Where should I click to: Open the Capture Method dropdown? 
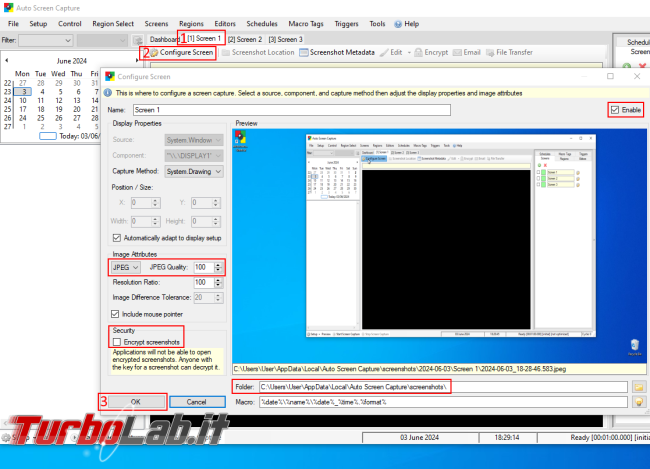click(x=194, y=171)
